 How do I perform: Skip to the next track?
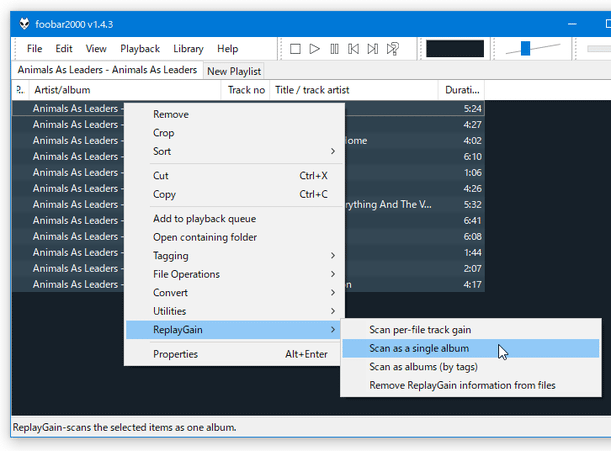coord(373,49)
